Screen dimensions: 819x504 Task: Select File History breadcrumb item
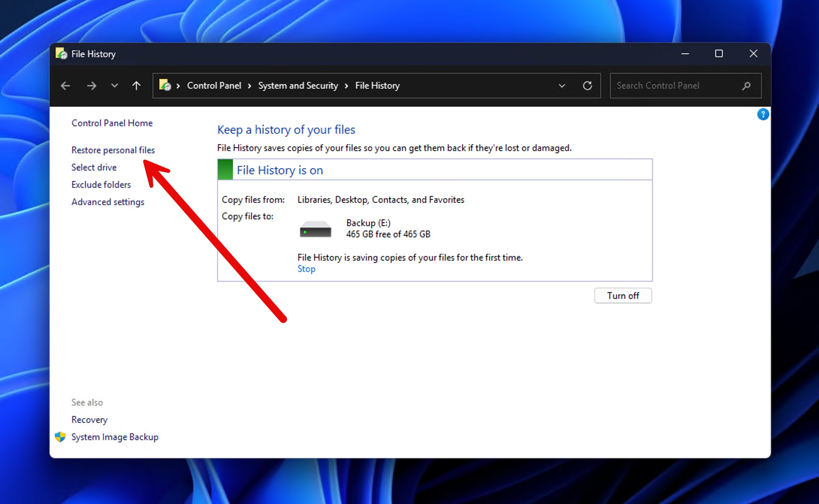coord(377,86)
